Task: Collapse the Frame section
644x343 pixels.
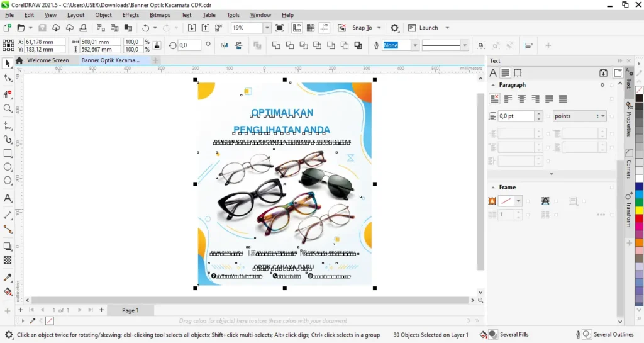Action: click(493, 188)
